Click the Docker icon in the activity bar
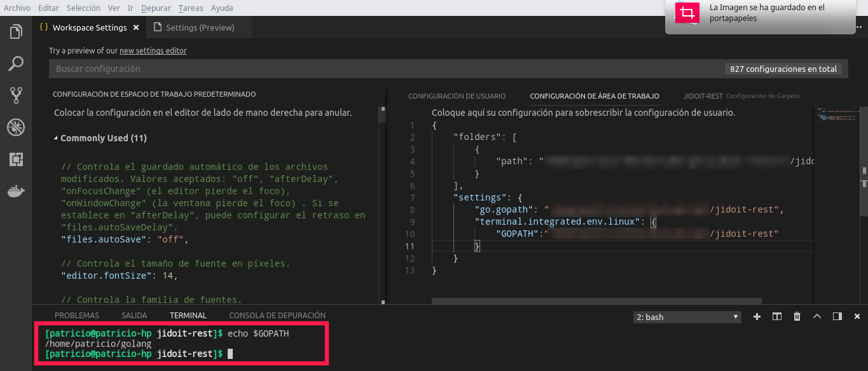 16,191
